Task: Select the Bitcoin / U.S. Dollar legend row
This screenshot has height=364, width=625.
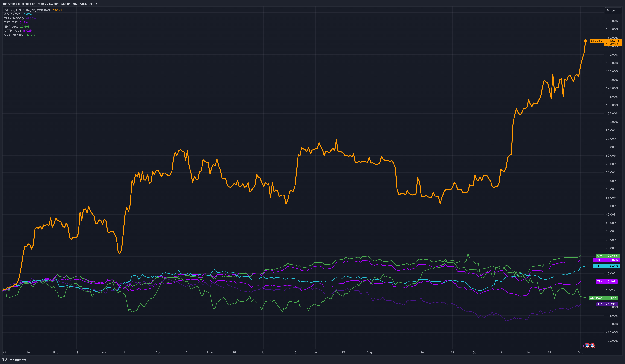Action: [x=34, y=10]
